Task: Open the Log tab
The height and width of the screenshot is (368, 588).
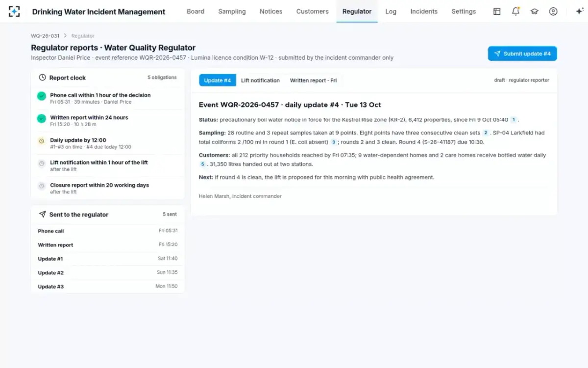Action: click(391, 11)
